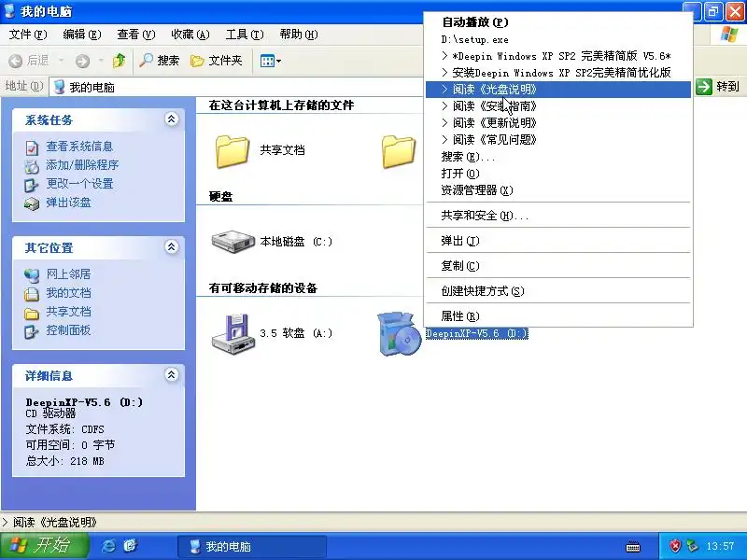Open the 帮助(H) menu
This screenshot has width=747, height=560.
tap(299, 35)
